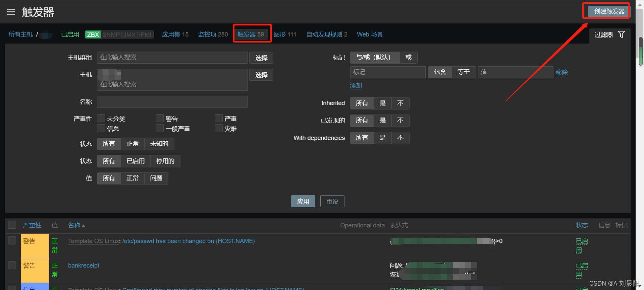The height and width of the screenshot is (290, 644).
Task: Click the 名称 filter input field
Action: [172, 102]
